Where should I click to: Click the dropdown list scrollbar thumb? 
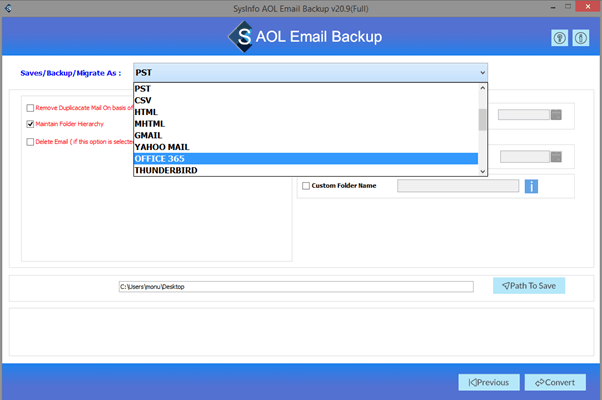[483, 120]
